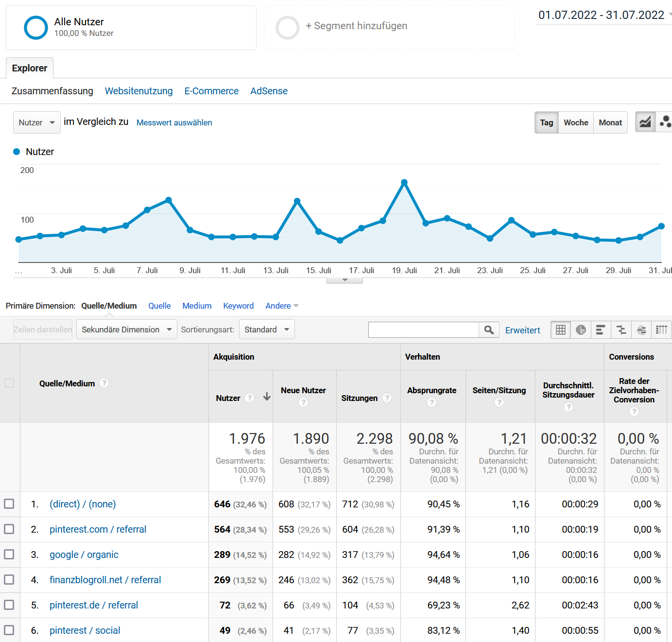Click the table search input field
This screenshot has width=672, height=642.
424,330
